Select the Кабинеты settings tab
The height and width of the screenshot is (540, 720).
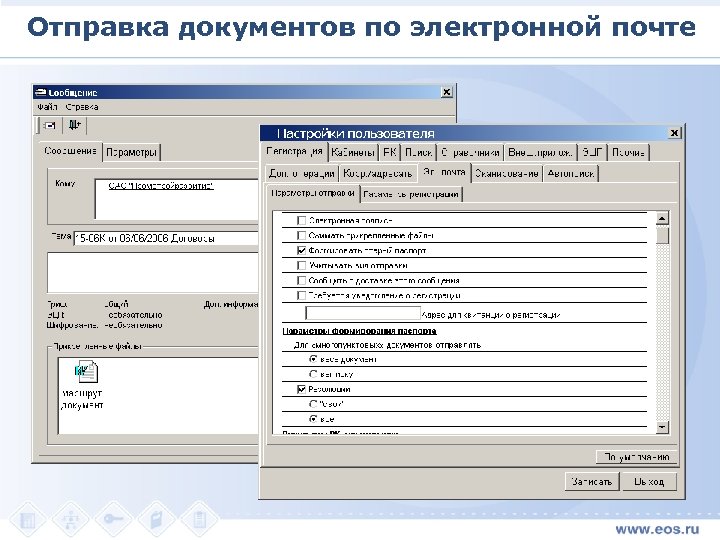coord(353,152)
